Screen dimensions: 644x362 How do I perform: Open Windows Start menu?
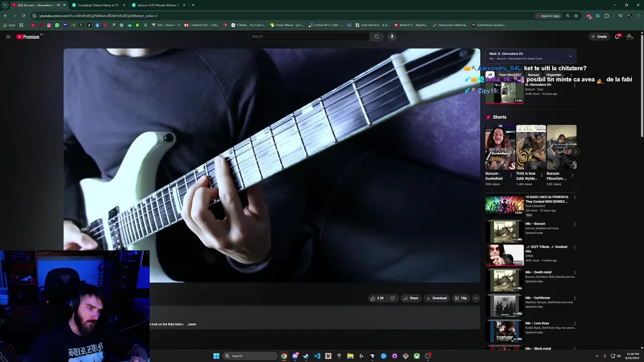tap(216, 356)
